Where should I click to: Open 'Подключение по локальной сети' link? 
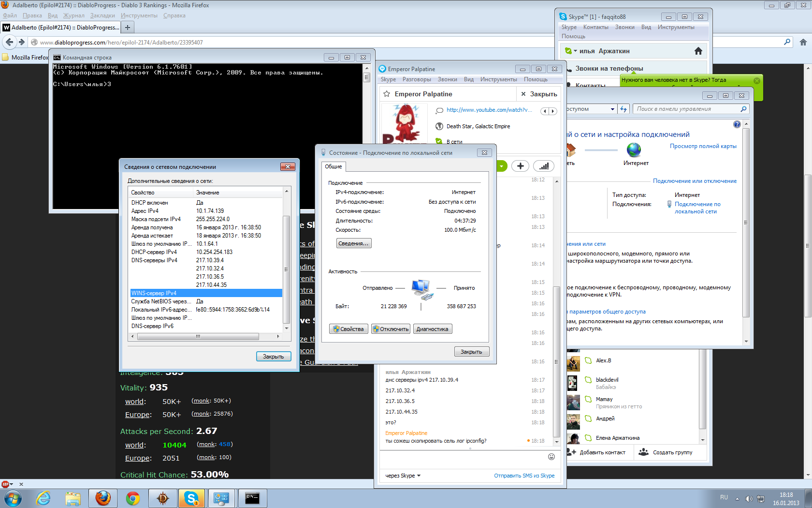697,208
